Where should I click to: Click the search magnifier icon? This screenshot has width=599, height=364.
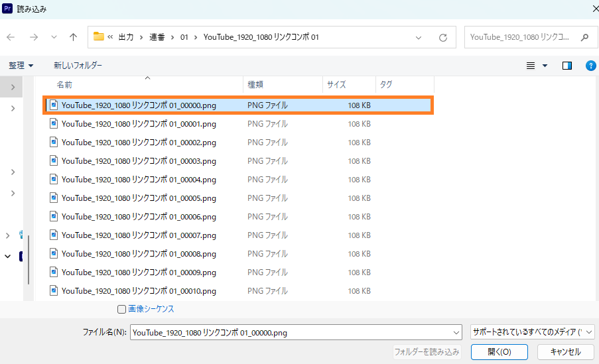point(584,37)
